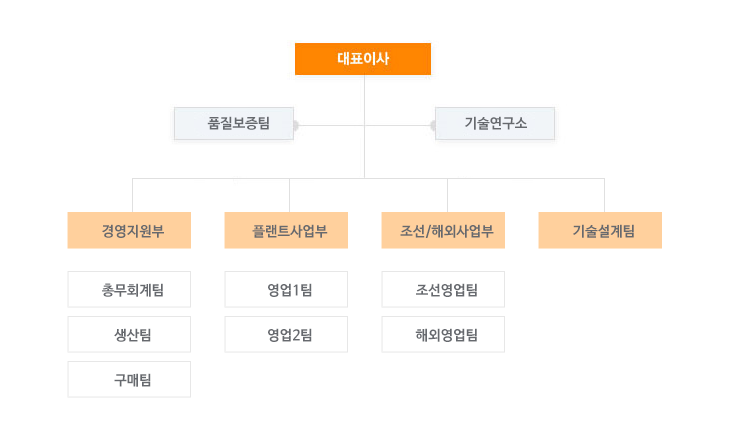Image resolution: width=730 pixels, height=435 pixels.
Task: Open the 플랜트사업부 department box
Action: [286, 230]
